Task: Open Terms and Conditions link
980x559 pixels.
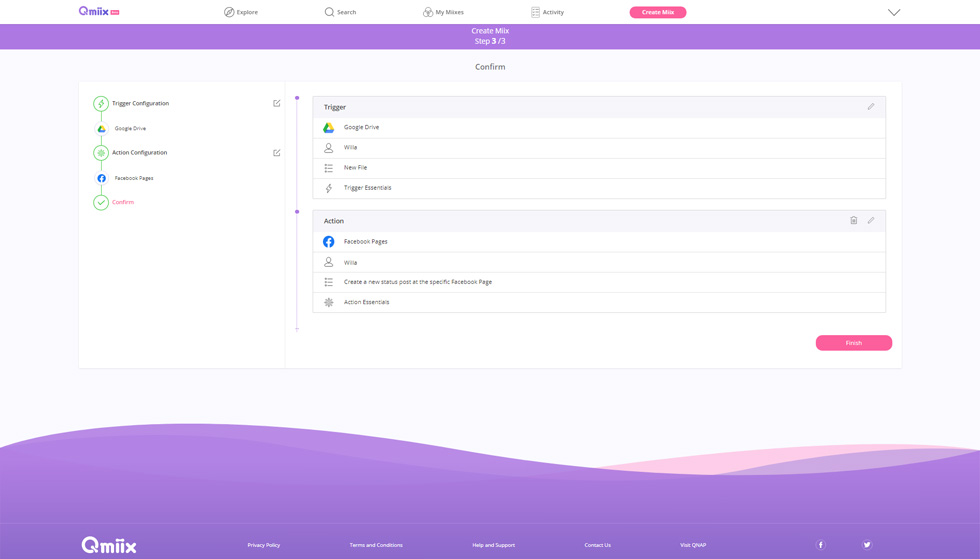Action: pos(376,545)
